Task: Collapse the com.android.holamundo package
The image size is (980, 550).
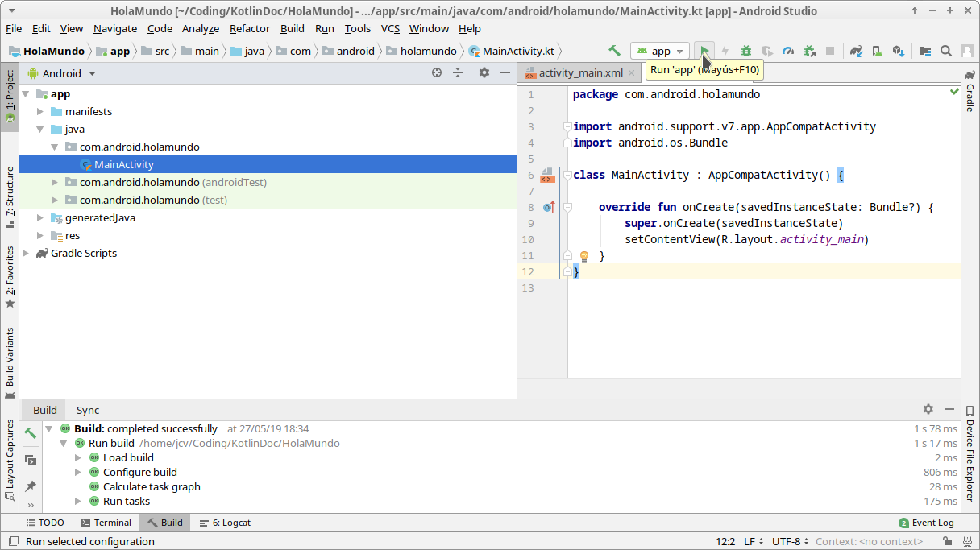Action: [54, 147]
